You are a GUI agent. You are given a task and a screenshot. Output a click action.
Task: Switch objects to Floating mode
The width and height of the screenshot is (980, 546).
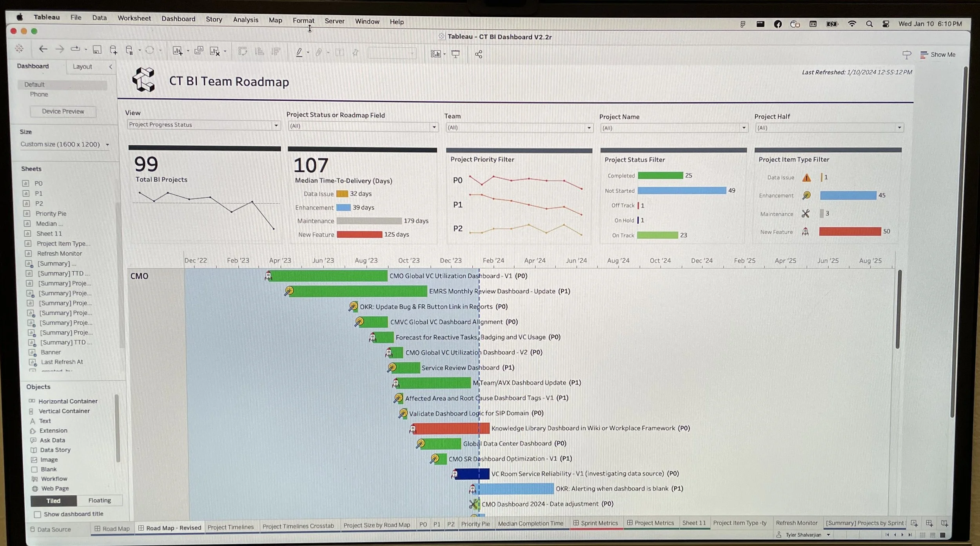pos(100,500)
